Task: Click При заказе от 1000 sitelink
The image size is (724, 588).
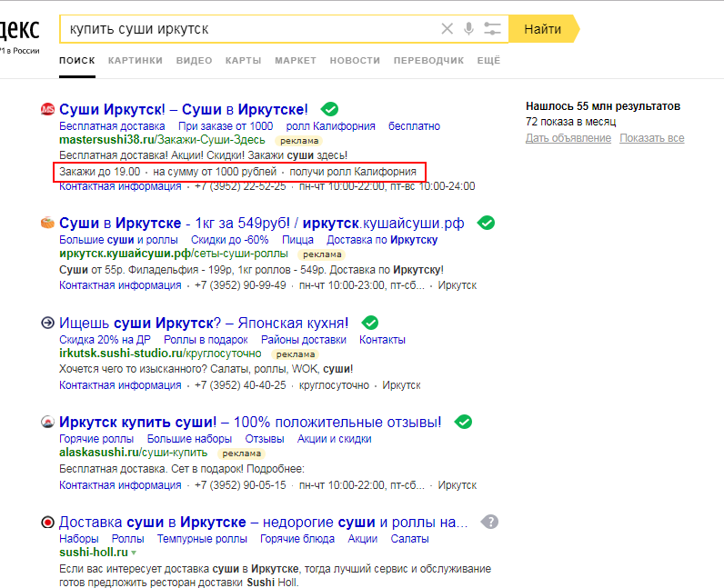Action: pyautogui.click(x=226, y=126)
